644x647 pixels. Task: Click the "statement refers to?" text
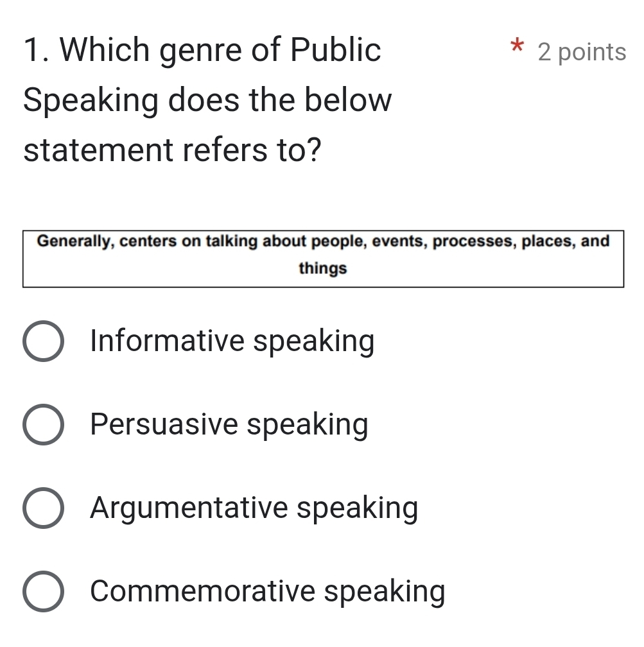point(172,151)
